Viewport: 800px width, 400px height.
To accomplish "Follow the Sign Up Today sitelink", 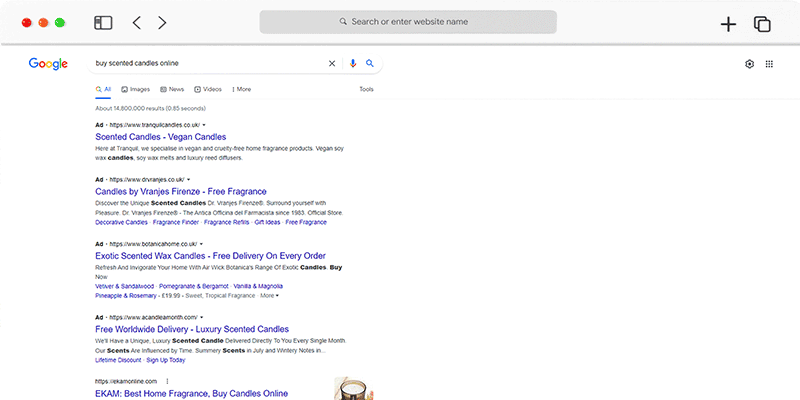I will pos(166,360).
